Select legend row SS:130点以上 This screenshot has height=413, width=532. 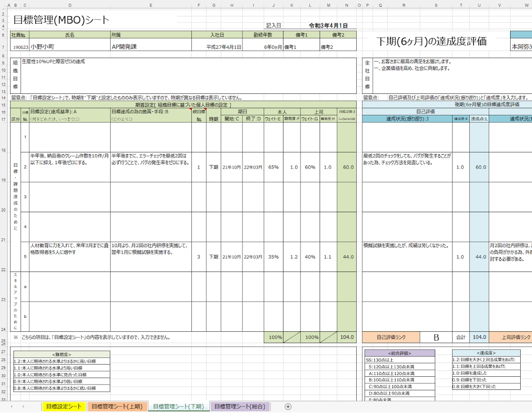(400, 360)
